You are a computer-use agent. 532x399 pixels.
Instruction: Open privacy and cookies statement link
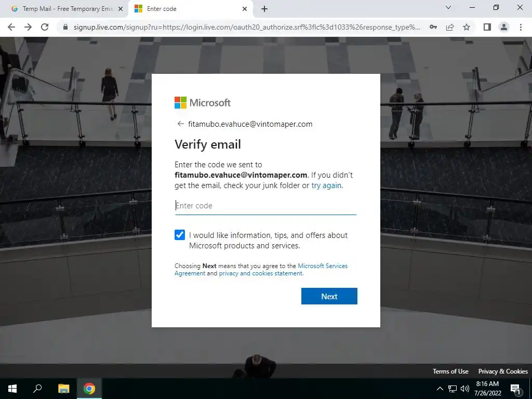tap(261, 273)
